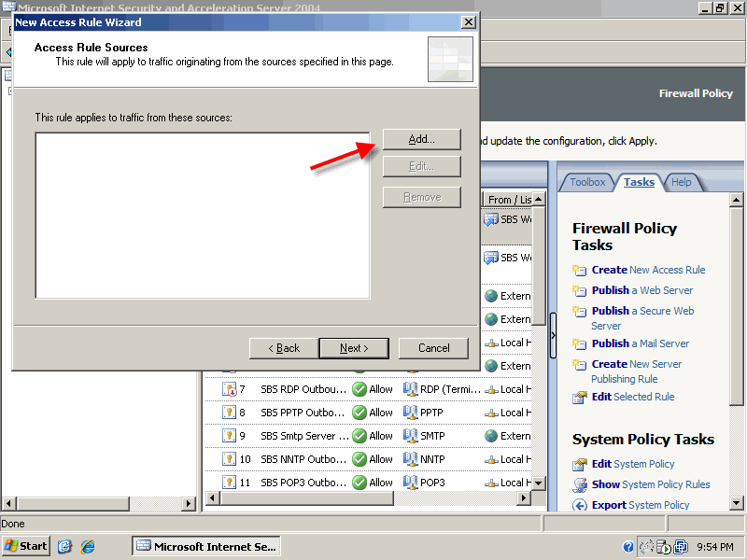Click the Remove button in the wizard
This screenshot has width=747, height=560.
422,197
